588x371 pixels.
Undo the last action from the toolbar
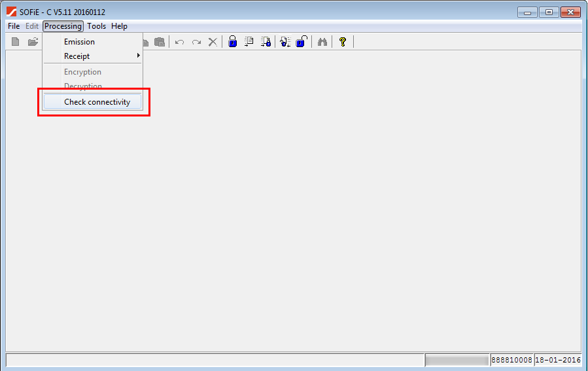click(x=179, y=42)
